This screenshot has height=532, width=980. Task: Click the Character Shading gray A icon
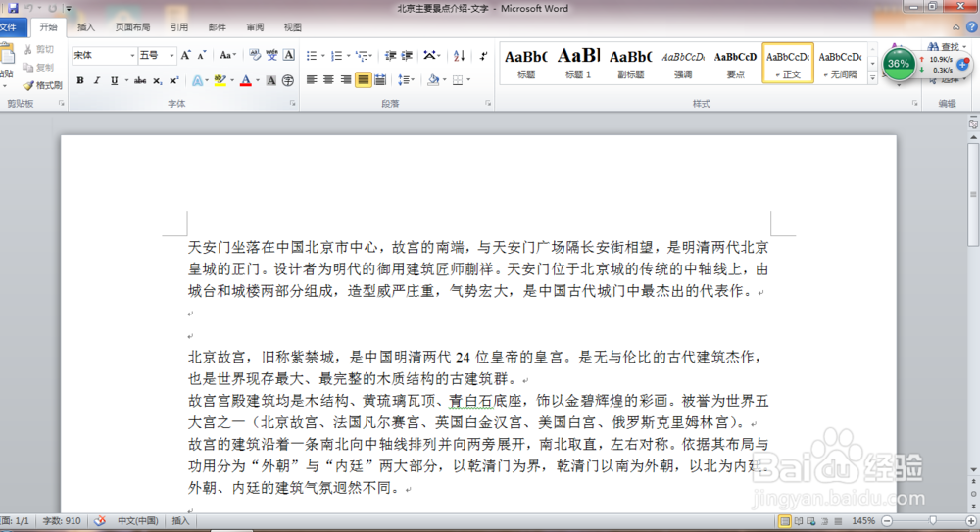pyautogui.click(x=271, y=80)
